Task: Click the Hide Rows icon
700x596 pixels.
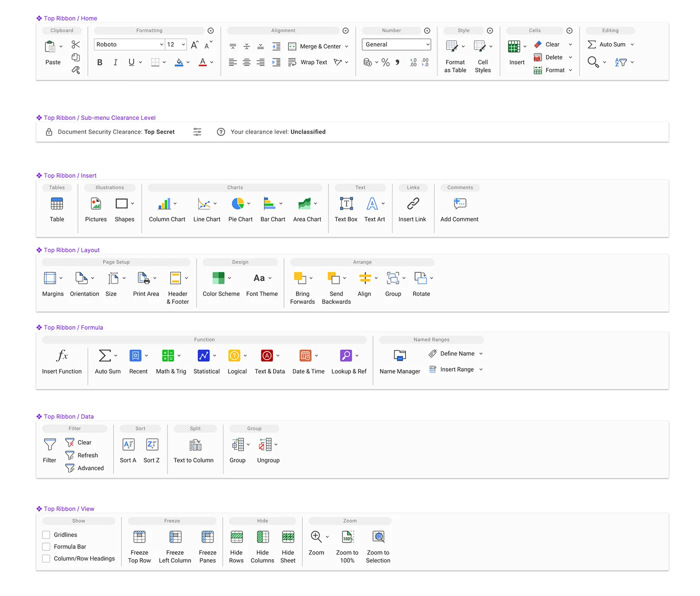Action: (236, 537)
